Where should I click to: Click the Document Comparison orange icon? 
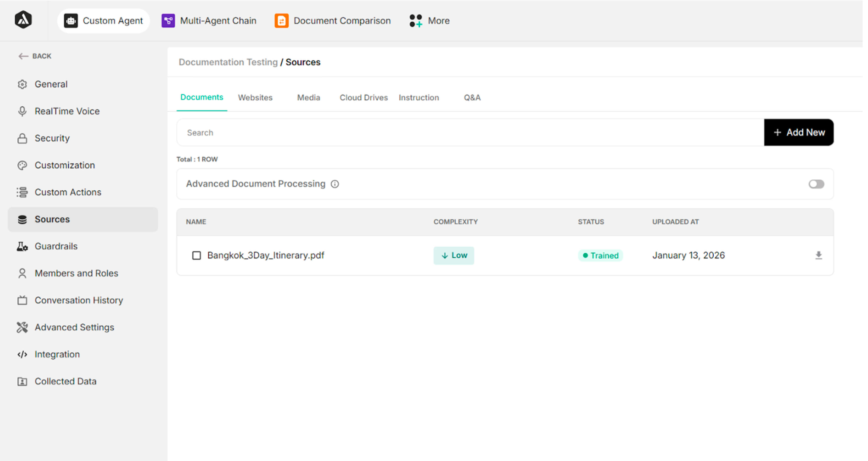281,21
